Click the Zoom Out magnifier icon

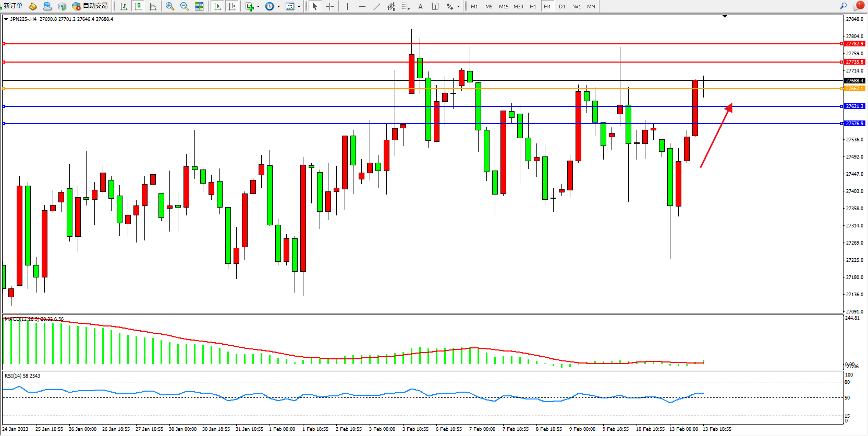tap(184, 6)
